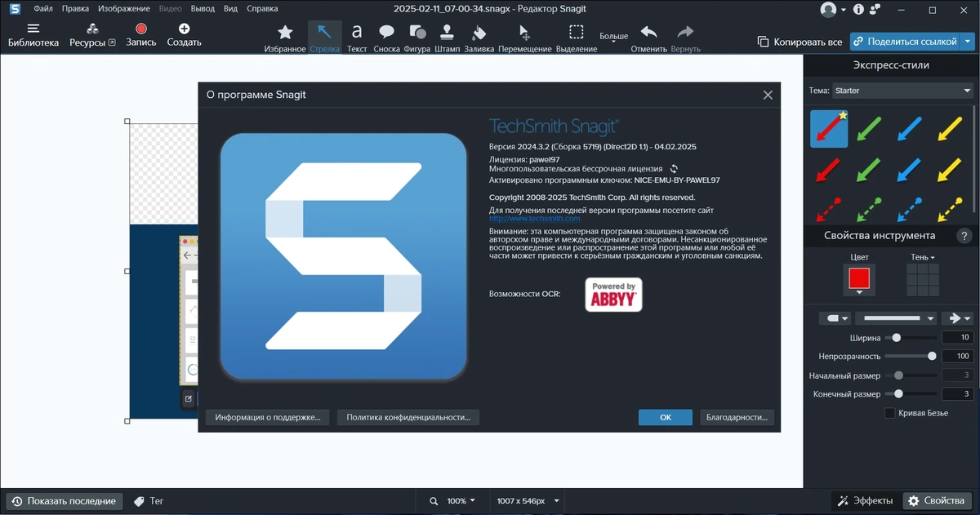Image resolution: width=980 pixels, height=515 pixels.
Task: Click the license refresh icon in the About dialog
Action: (x=674, y=168)
